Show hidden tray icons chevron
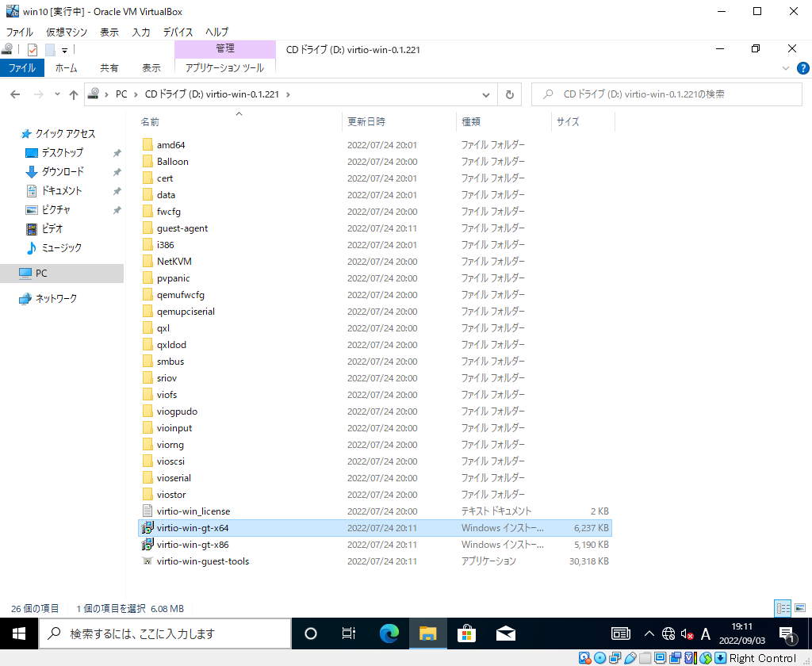This screenshot has width=812, height=666. pyautogui.click(x=649, y=633)
